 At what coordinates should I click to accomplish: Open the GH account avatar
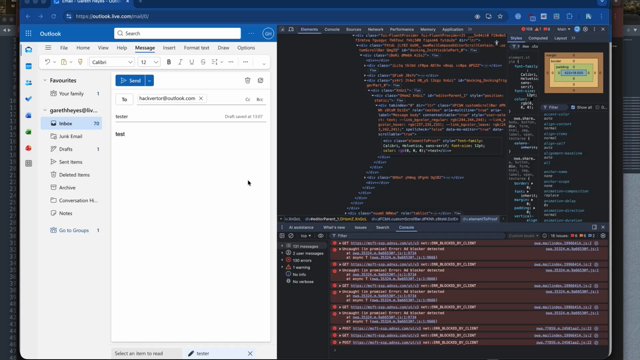[268, 33]
